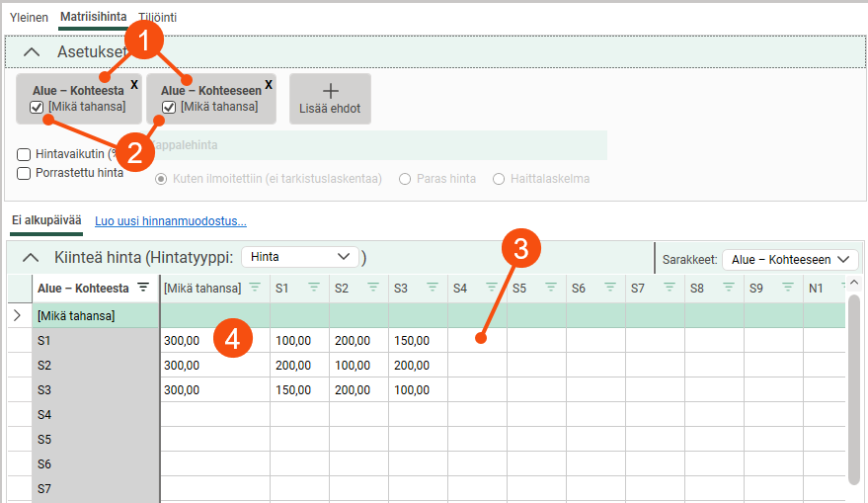868x503 pixels.
Task: Open the filter in the [Mikä tahansa] column header
Action: [x=255, y=288]
